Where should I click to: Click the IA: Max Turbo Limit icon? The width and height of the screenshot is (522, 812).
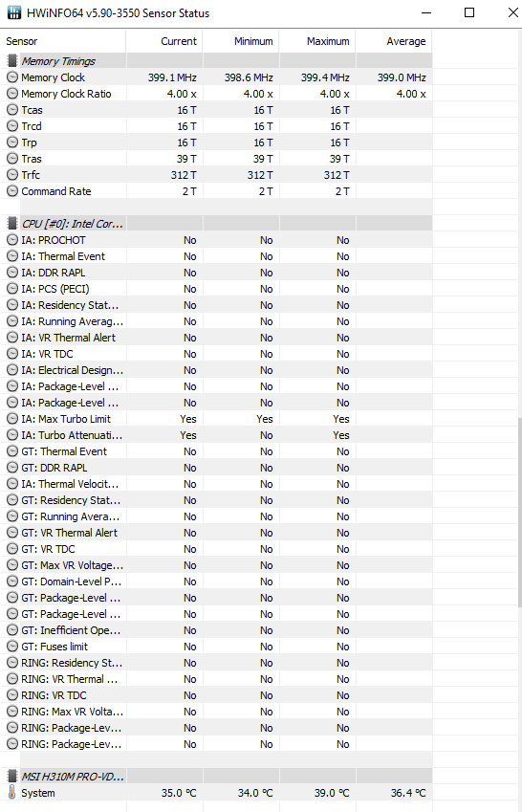pyautogui.click(x=11, y=419)
